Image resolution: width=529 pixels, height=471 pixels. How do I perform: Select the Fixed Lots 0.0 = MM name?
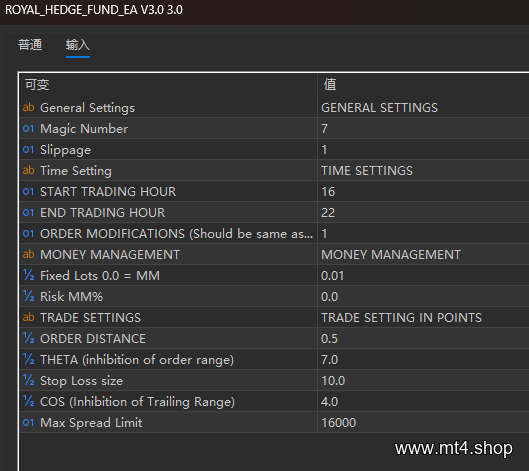[100, 276]
